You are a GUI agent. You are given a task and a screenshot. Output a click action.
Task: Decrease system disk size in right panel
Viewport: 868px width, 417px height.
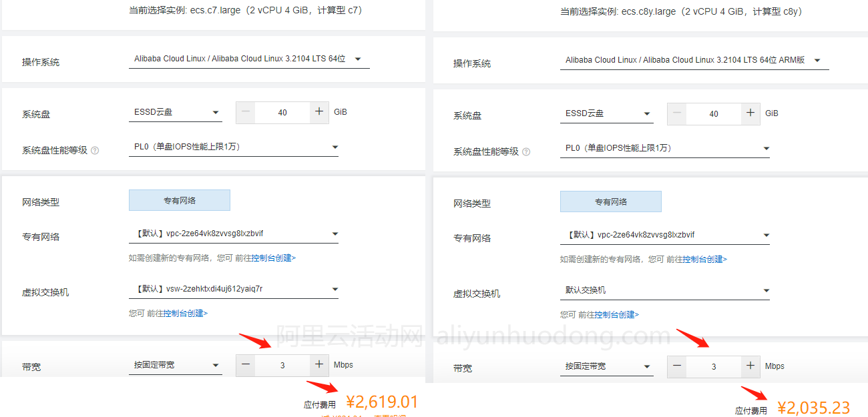677,113
